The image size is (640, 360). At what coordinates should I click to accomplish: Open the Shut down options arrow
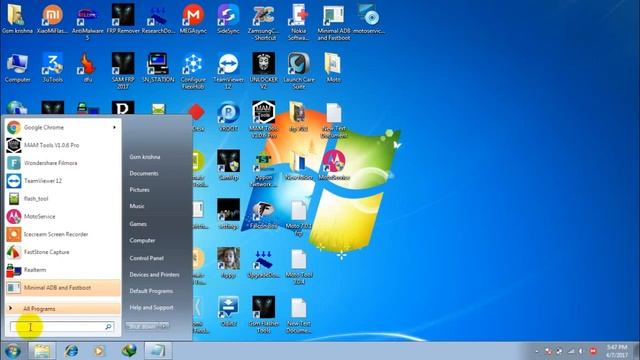164,326
